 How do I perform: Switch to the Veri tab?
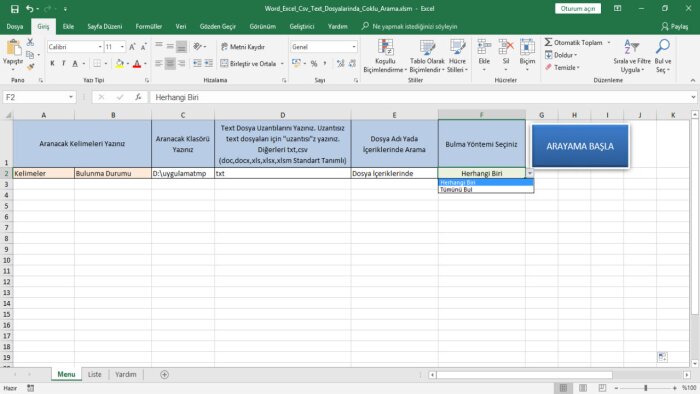coord(181,26)
